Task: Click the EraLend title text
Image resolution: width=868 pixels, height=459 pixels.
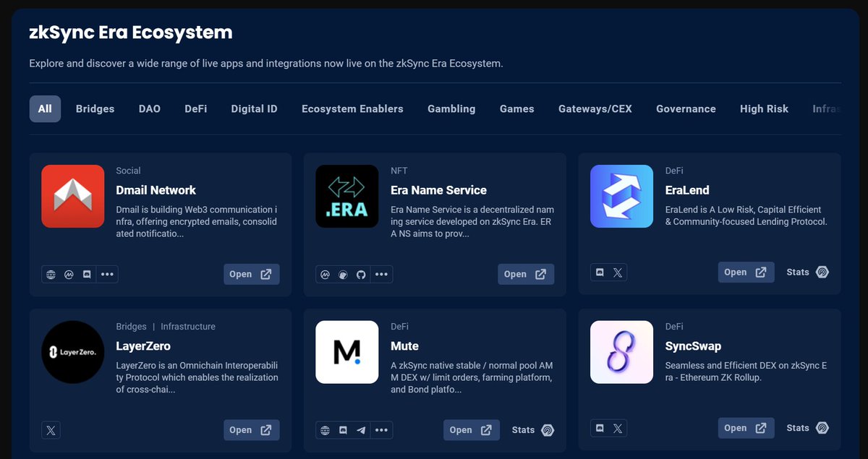Action: tap(687, 190)
